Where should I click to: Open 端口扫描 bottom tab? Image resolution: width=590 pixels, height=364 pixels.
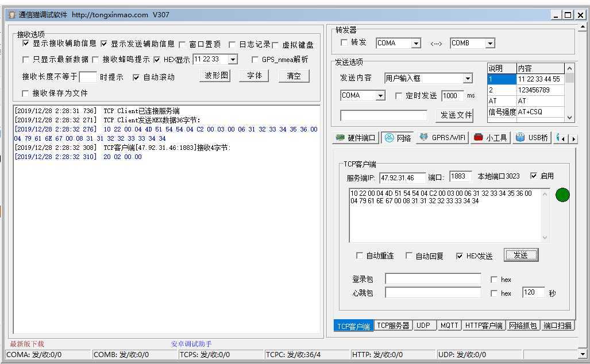[557, 326]
